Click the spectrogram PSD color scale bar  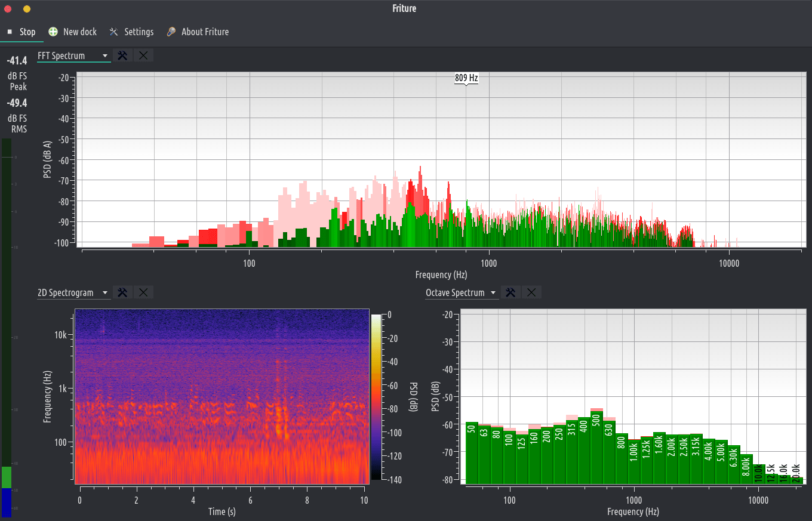click(376, 397)
